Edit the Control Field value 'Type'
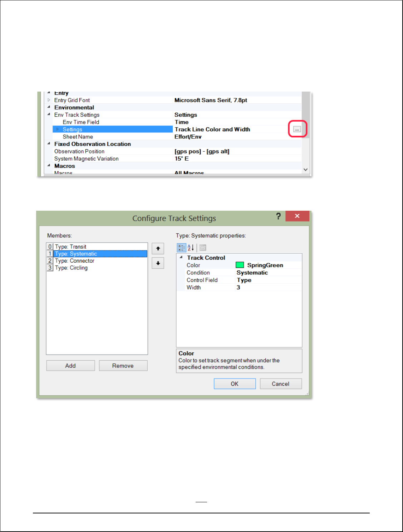Screen dimensions: 403x532 [244, 280]
